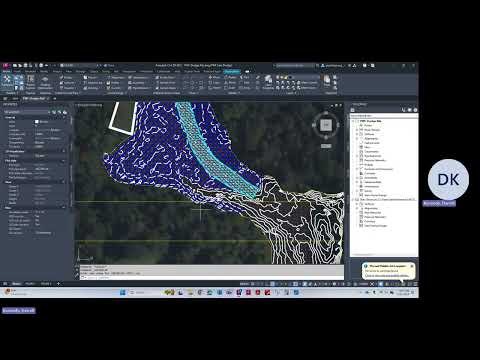Viewport: 480px width, 360px height.
Task: Click the Toolspace help icon at top right
Action: (x=415, y=110)
